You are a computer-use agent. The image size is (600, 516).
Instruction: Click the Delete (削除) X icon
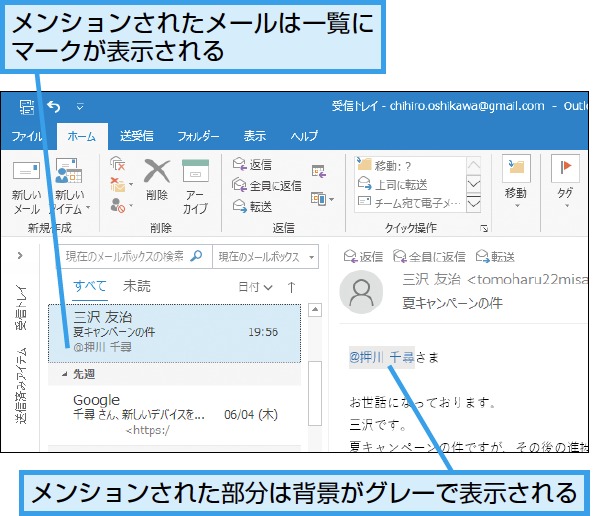[x=157, y=171]
